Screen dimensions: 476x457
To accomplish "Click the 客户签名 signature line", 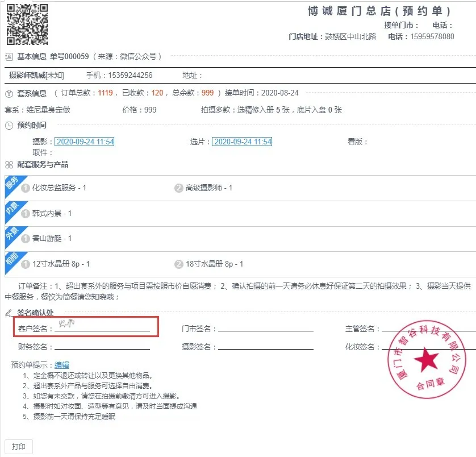I will click(x=101, y=328).
